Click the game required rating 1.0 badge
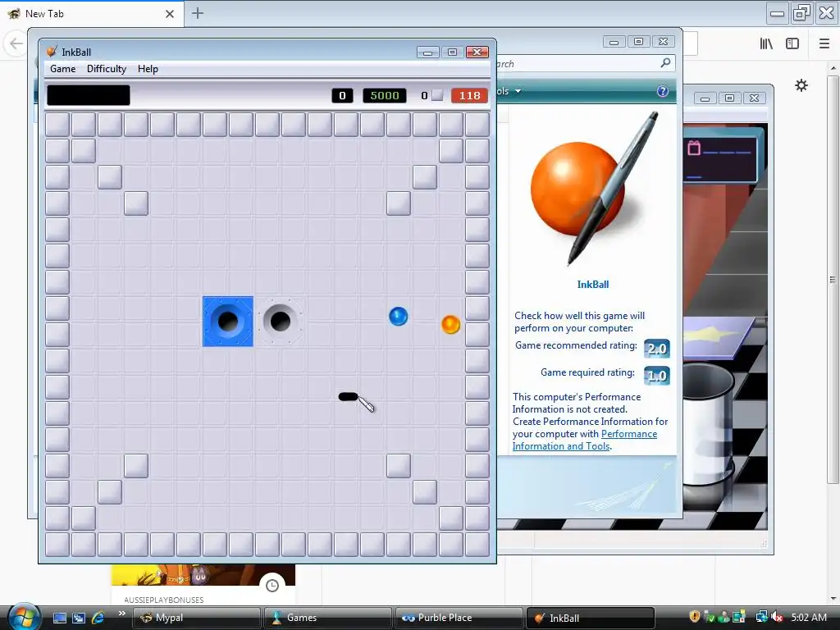Screen dimensions: 840x630 [657, 376]
